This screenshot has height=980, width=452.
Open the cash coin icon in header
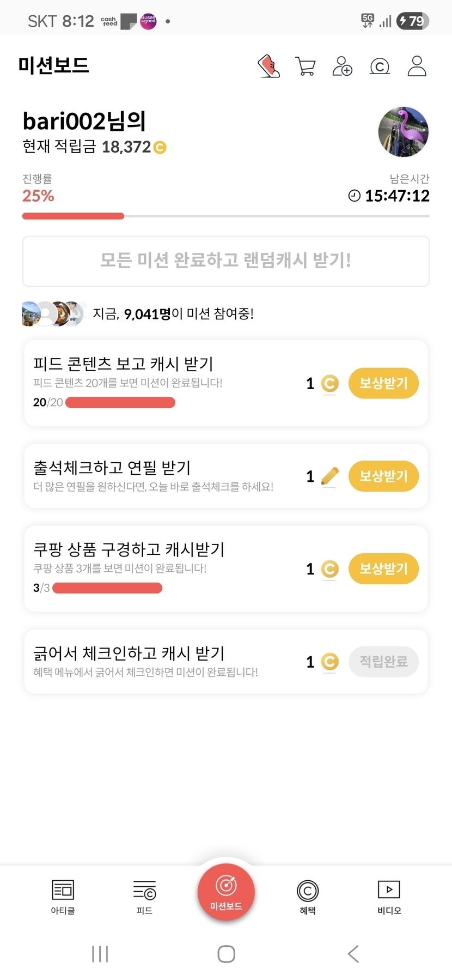pos(380,66)
